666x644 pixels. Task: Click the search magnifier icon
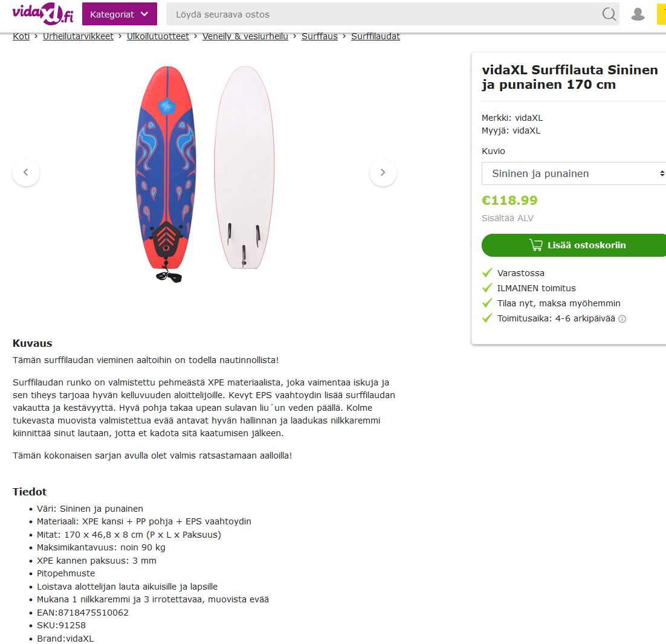609,14
